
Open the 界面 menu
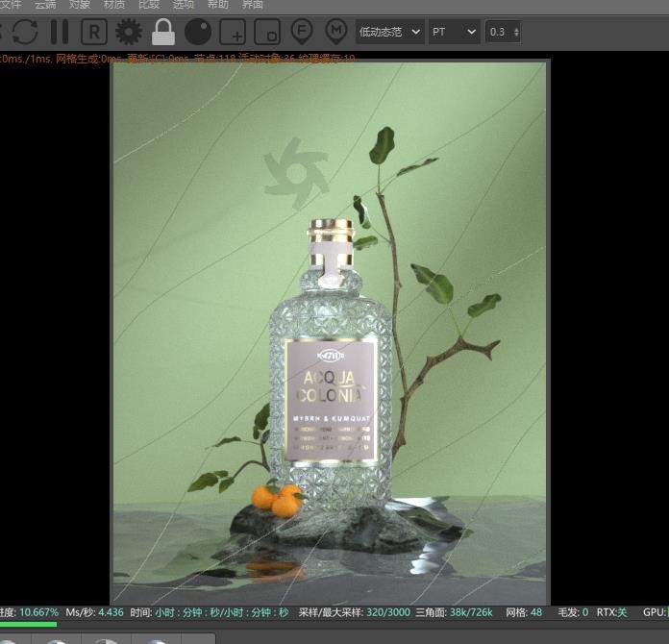[x=253, y=5]
